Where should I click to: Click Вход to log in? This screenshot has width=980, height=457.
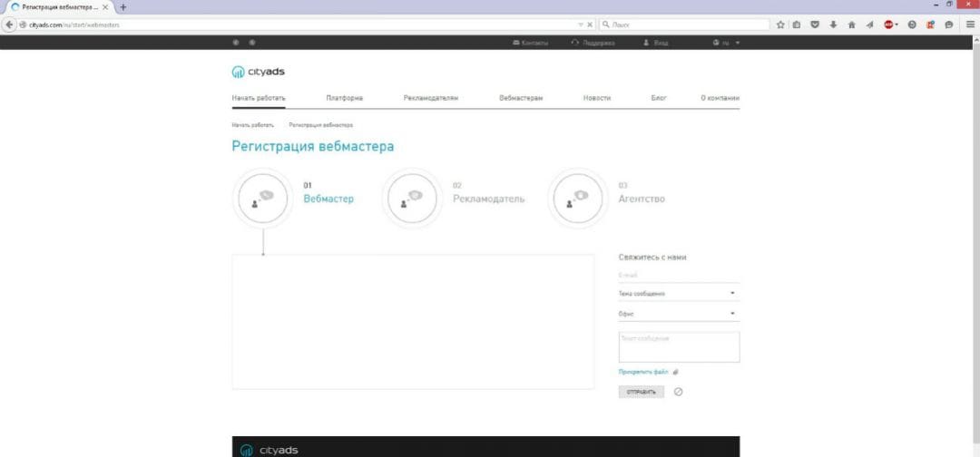(656, 43)
